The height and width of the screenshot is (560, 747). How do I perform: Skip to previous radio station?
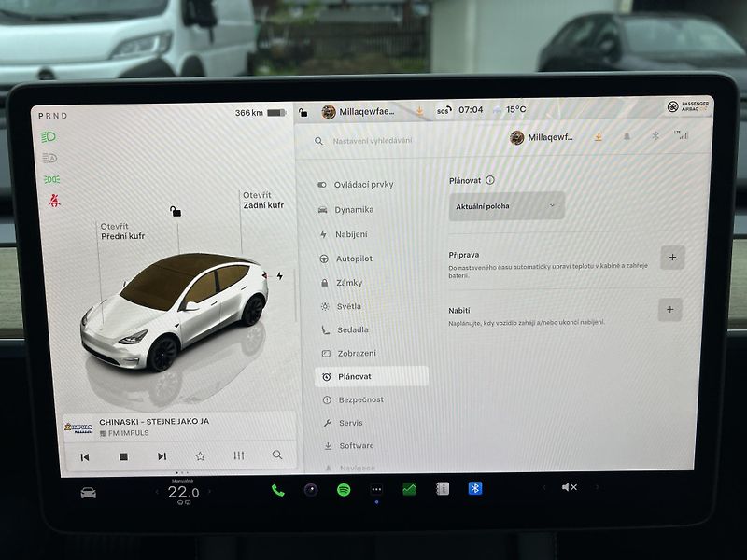point(85,457)
